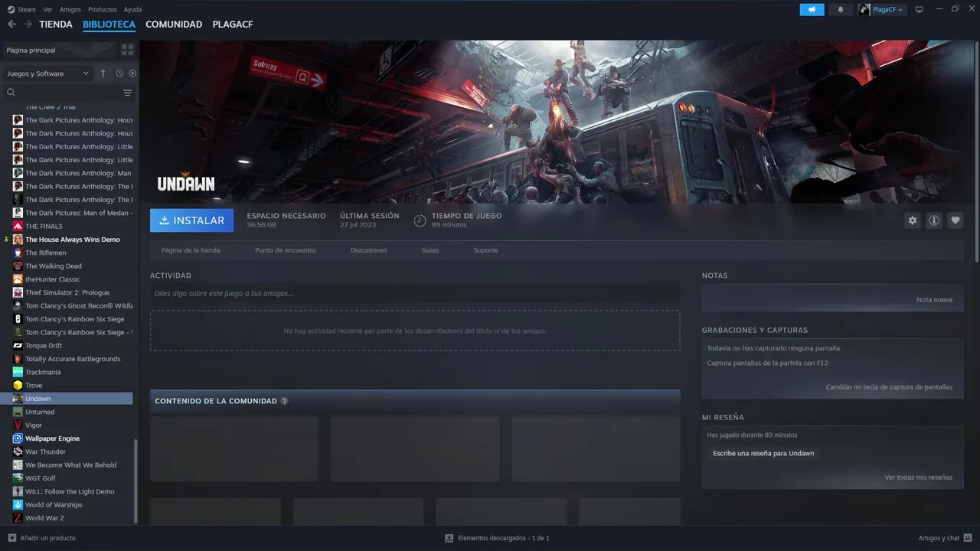Click the library search field
Viewport: 980px width, 551px height.
(68, 93)
